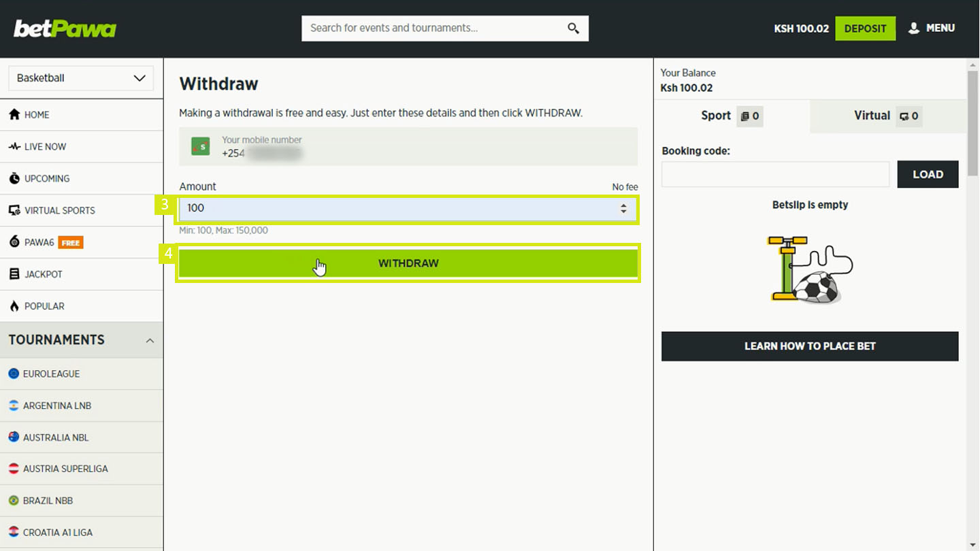Open the ARGENTINA LNB tournament
This screenshot has width=980, height=551.
coord(82,406)
